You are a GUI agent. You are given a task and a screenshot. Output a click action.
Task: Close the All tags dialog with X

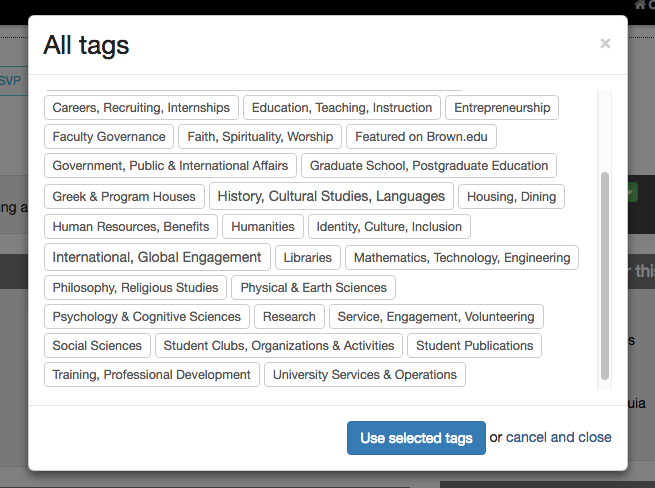pos(605,43)
